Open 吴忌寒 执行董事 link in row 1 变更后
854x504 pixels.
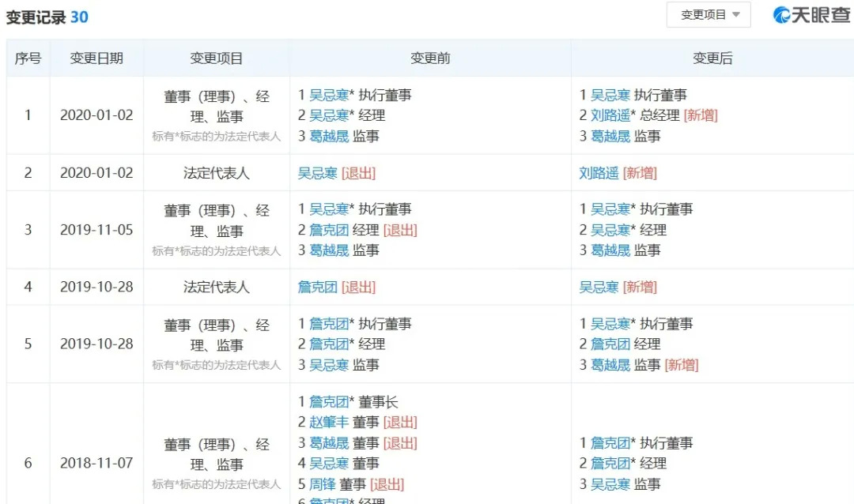point(610,96)
